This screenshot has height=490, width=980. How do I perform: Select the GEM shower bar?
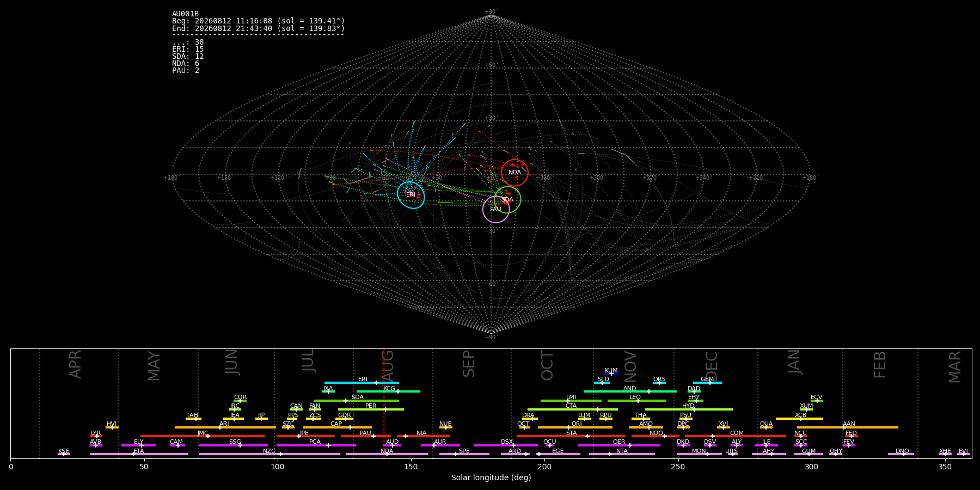[x=707, y=383]
